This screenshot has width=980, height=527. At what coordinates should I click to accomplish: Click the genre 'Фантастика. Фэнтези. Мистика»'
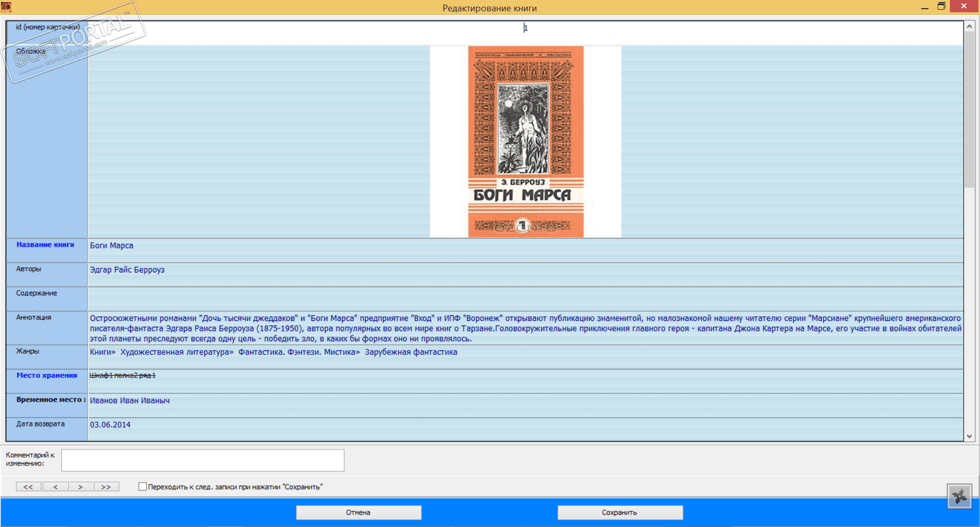pyautogui.click(x=299, y=352)
